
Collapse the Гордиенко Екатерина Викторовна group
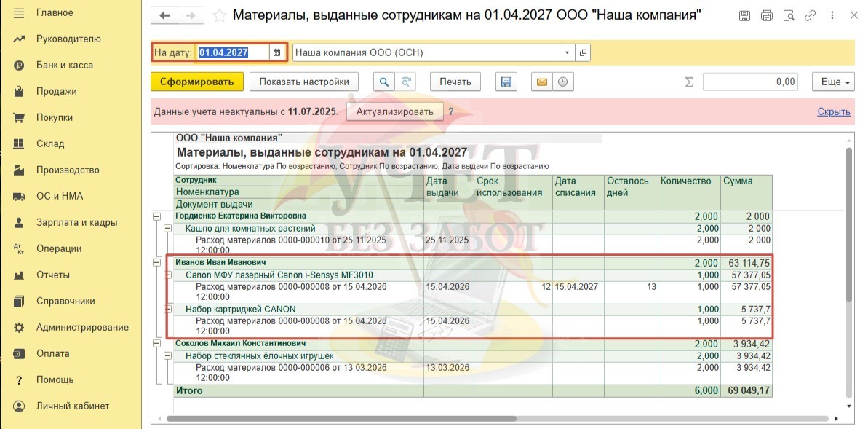(x=156, y=216)
